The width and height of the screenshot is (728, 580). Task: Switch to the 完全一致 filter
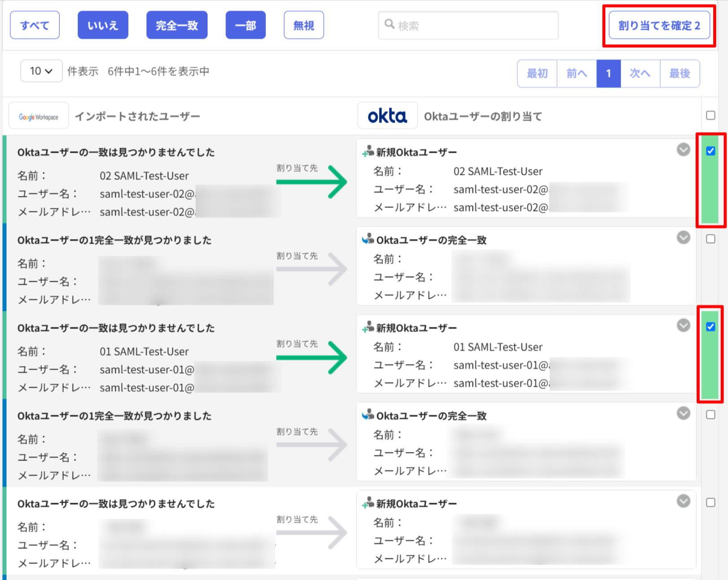176,25
